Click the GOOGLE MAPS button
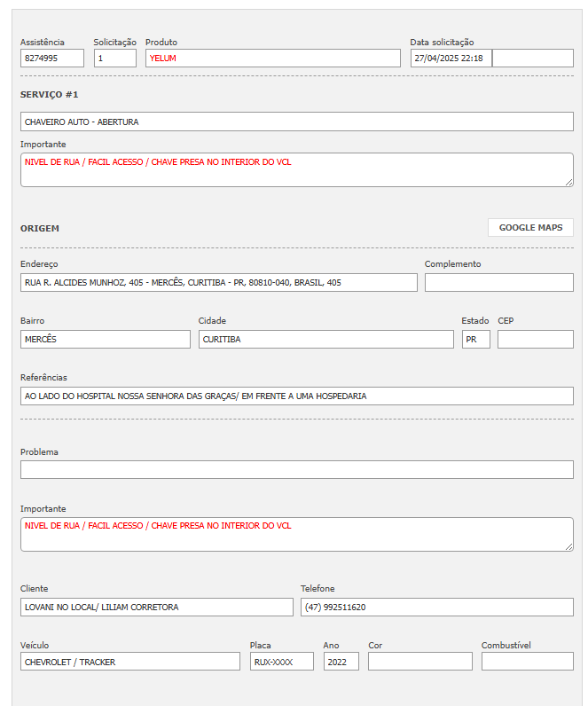The image size is (588, 706). (530, 228)
